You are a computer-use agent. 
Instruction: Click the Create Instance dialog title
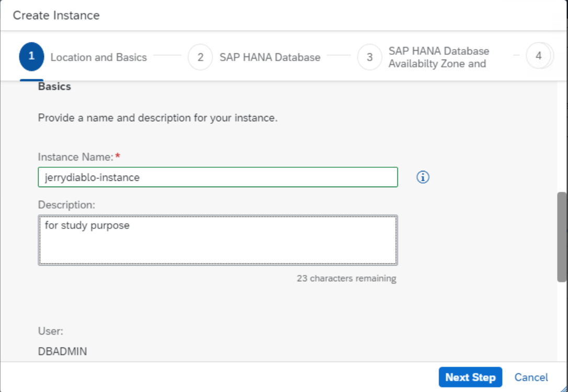56,16
